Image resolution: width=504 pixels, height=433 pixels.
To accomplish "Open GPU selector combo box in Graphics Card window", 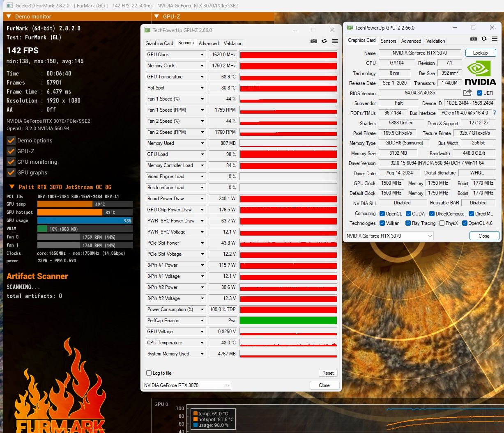I will [x=389, y=236].
